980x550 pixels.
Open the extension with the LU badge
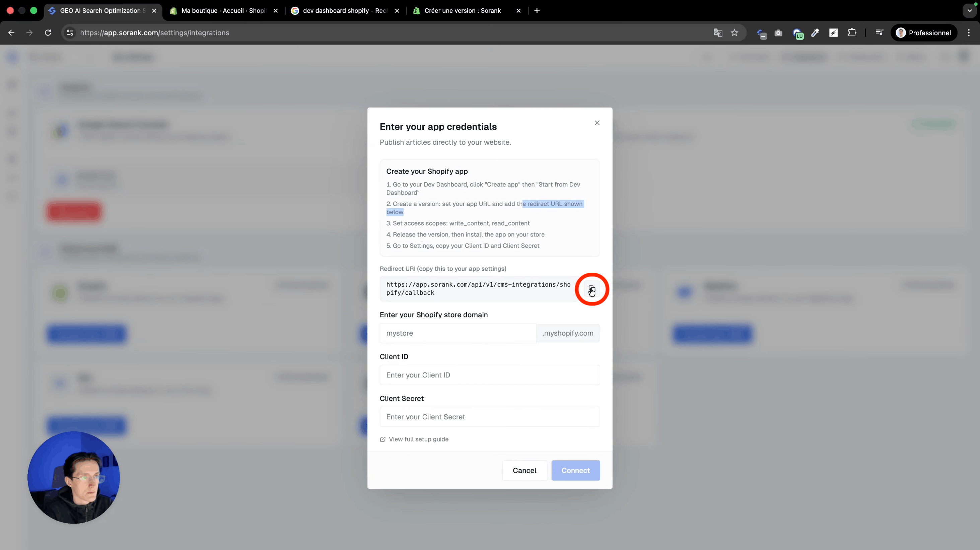[x=798, y=33]
